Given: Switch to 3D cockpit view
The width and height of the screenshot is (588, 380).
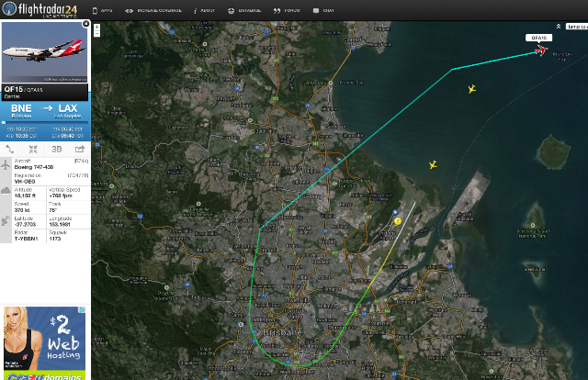Looking at the screenshot, I should coord(57,149).
